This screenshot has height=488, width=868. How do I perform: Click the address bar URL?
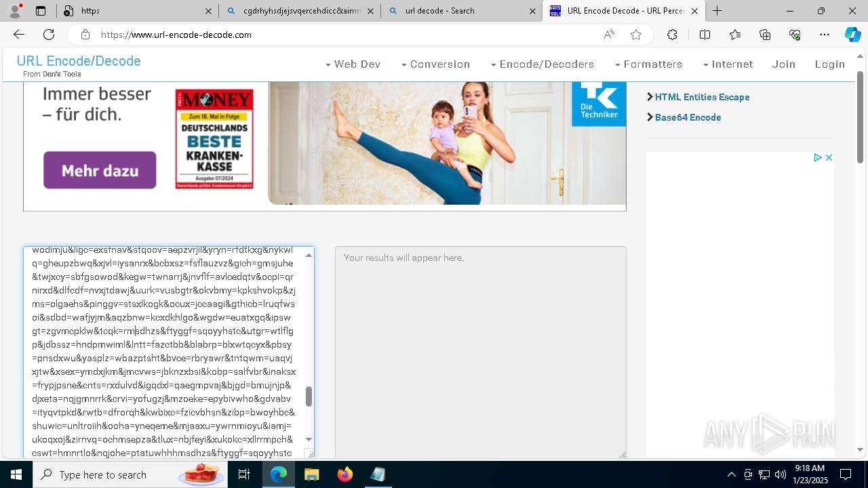pos(176,35)
